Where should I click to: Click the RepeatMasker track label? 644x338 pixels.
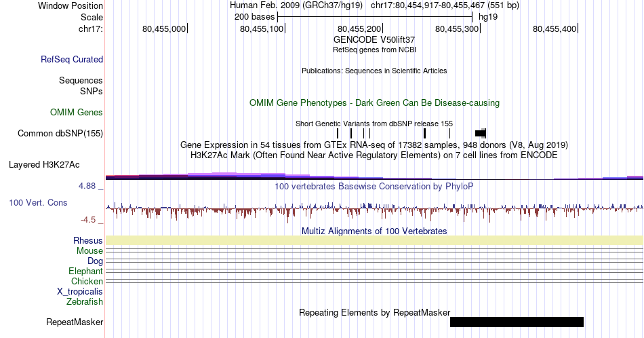pos(75,322)
